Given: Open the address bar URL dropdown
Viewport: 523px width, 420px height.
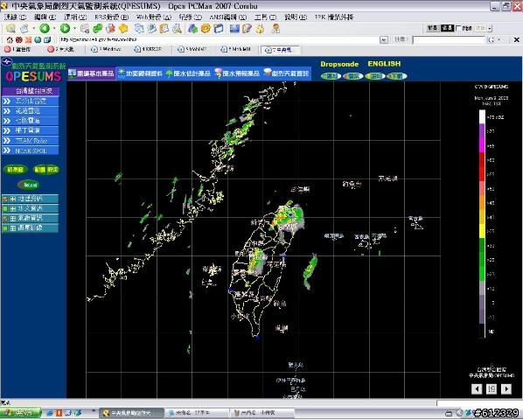Looking at the screenshot, I should point(384,40).
